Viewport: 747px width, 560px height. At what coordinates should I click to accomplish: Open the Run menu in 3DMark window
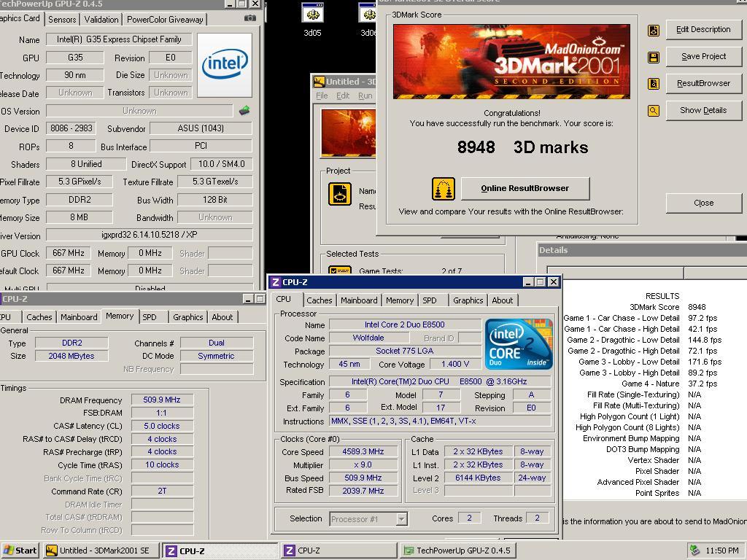[365, 96]
